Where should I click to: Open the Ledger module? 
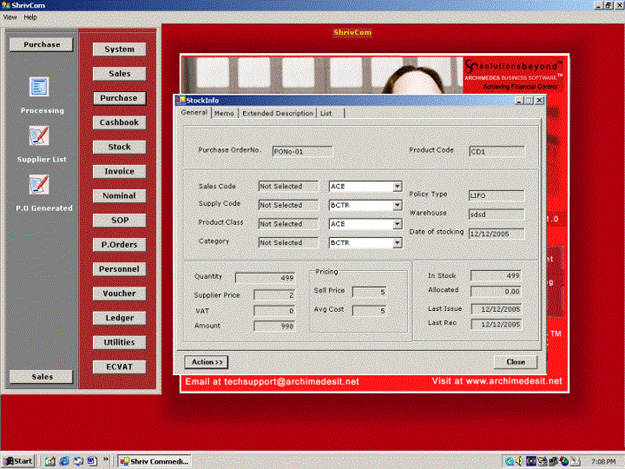pyautogui.click(x=119, y=318)
